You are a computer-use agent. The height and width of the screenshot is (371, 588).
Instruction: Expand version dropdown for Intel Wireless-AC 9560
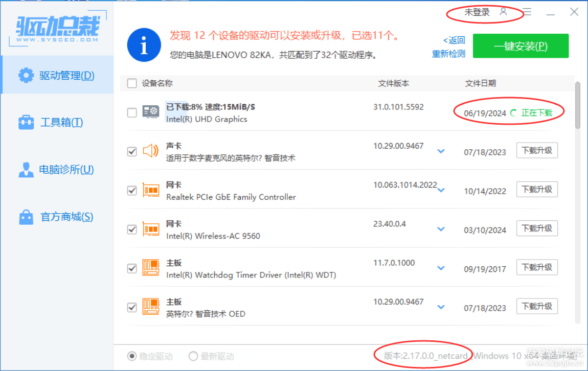tap(441, 229)
